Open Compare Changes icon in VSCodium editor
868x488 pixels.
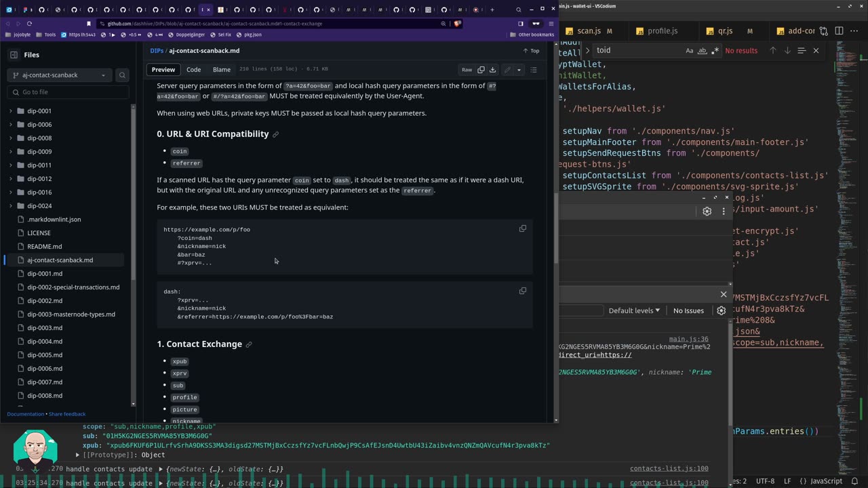pos(824,31)
